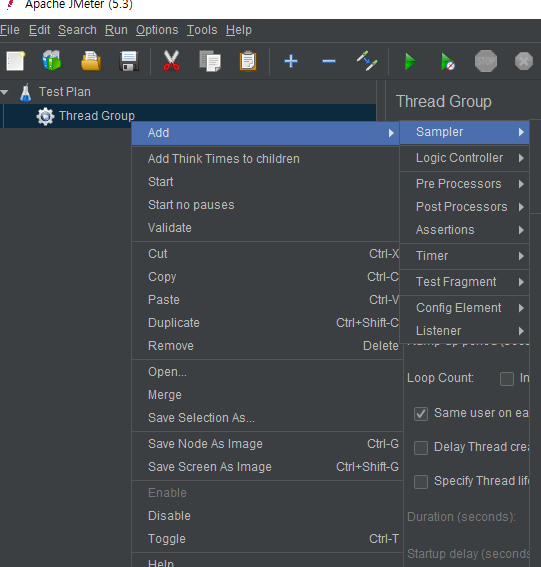Save the test plan with floppy icon
541x567 pixels.
pyautogui.click(x=129, y=61)
